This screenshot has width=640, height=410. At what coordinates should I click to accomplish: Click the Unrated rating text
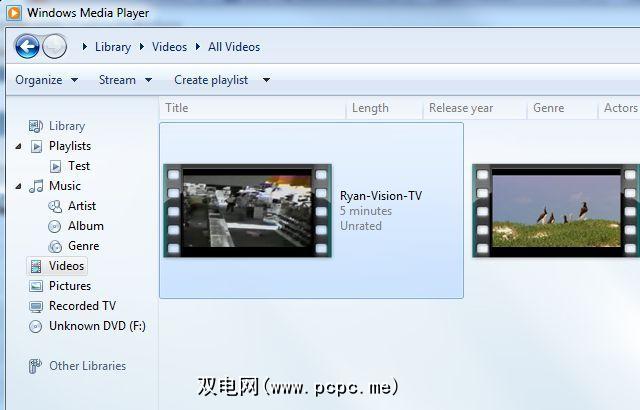361,226
